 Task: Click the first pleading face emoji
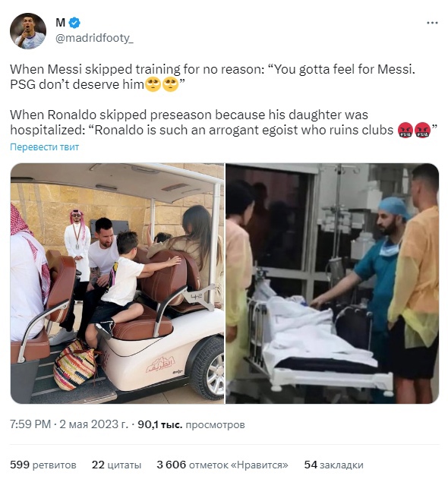click(153, 84)
